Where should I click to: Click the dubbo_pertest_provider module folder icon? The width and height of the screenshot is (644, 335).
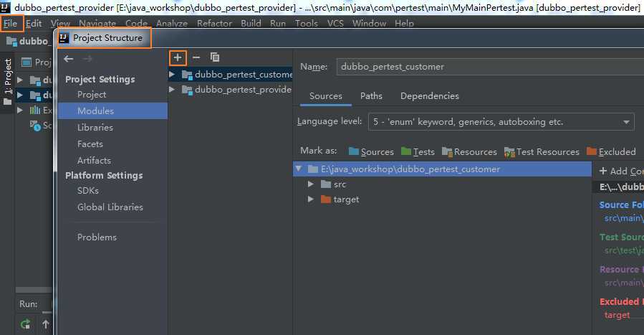point(187,90)
